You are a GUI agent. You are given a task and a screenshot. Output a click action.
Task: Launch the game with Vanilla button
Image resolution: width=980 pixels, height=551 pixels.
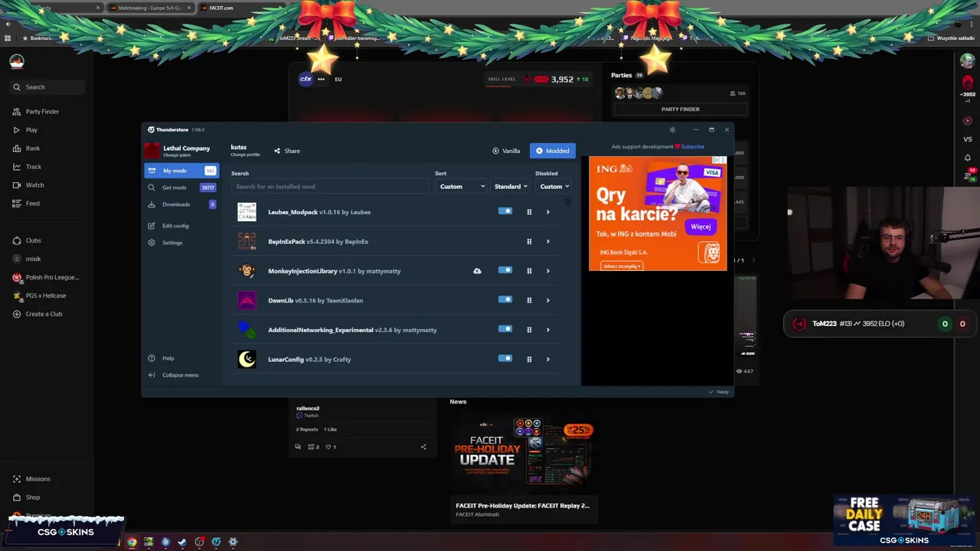click(506, 151)
